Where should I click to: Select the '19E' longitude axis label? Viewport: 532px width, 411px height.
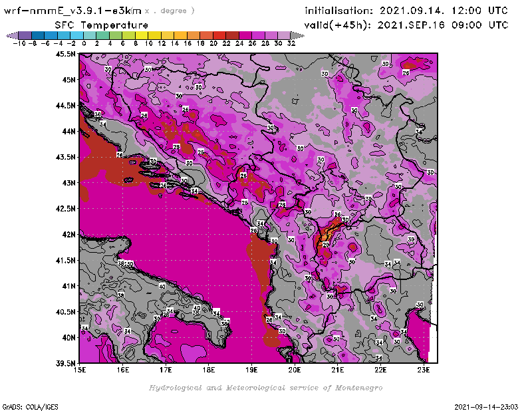(x=251, y=370)
